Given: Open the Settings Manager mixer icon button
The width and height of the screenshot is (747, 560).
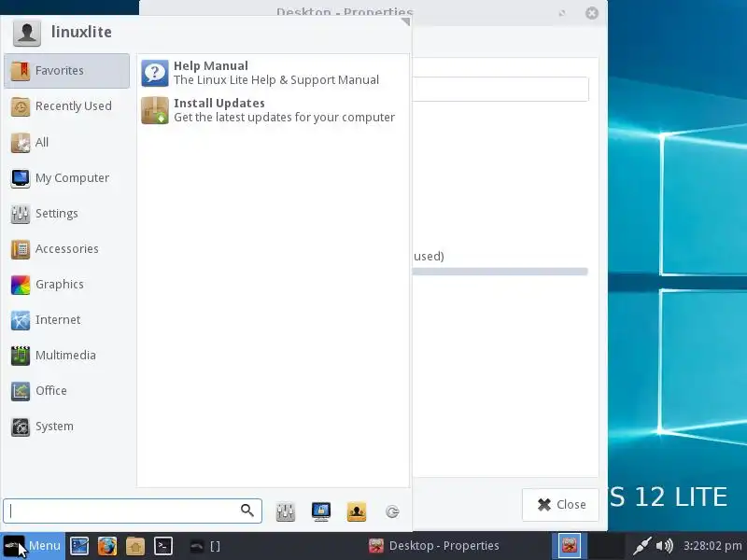Looking at the screenshot, I should [286, 511].
